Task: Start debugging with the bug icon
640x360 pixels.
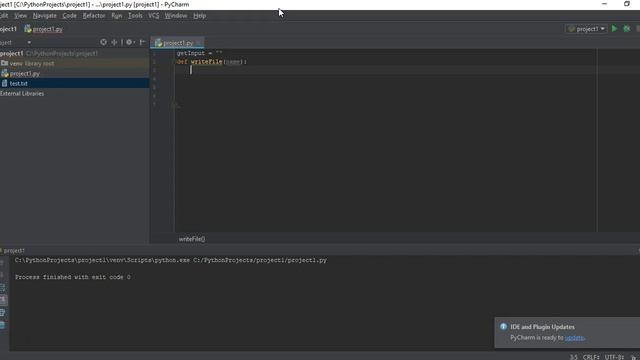Action: (x=627, y=29)
